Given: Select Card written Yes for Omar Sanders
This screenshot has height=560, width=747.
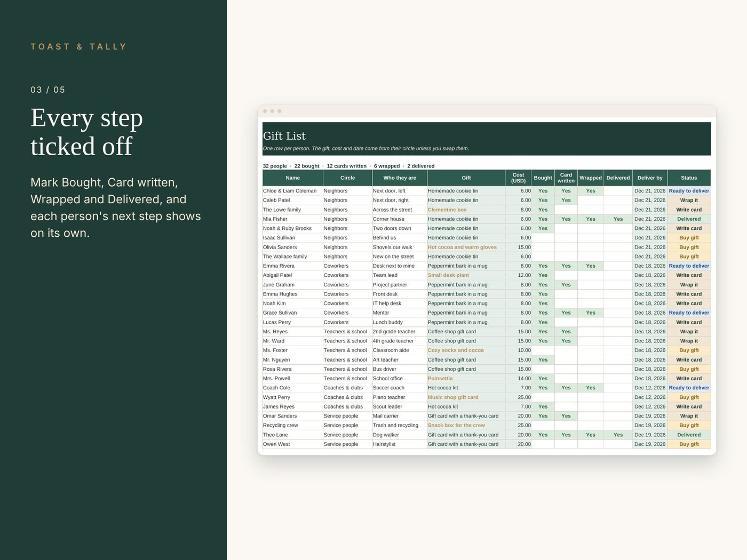Looking at the screenshot, I should [566, 416].
